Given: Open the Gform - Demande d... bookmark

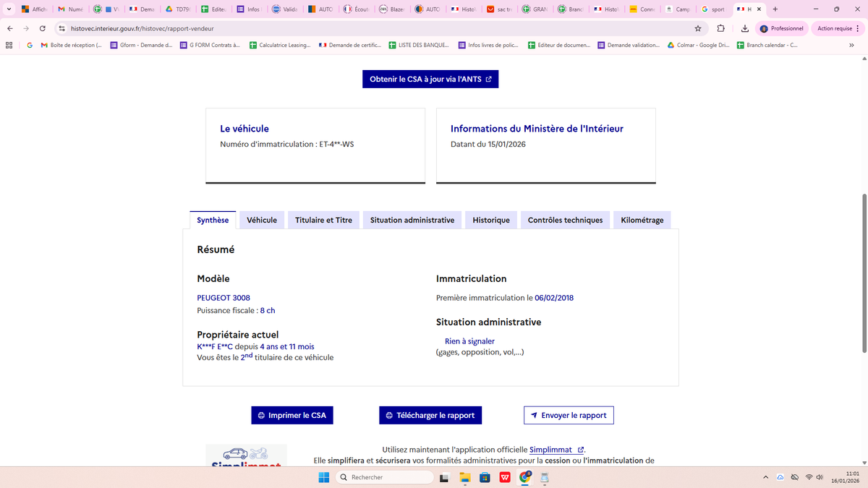Looking at the screenshot, I should (141, 45).
